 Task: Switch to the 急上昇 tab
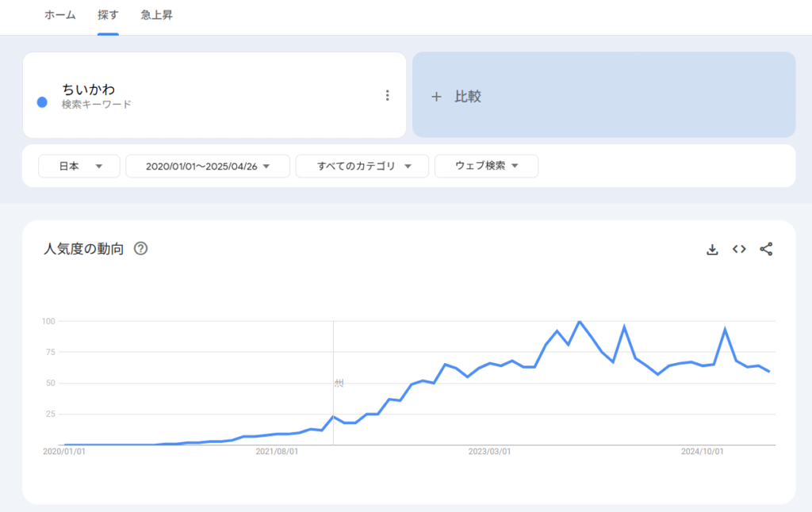pos(156,16)
